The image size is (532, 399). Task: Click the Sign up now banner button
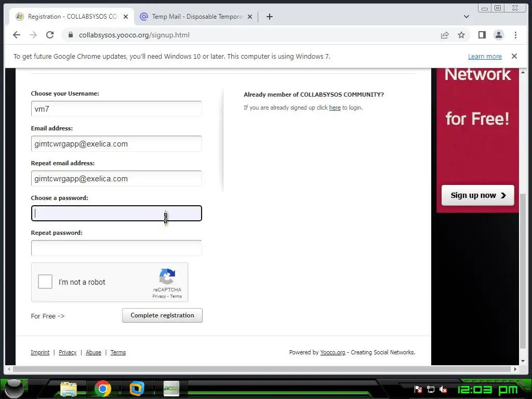478,195
